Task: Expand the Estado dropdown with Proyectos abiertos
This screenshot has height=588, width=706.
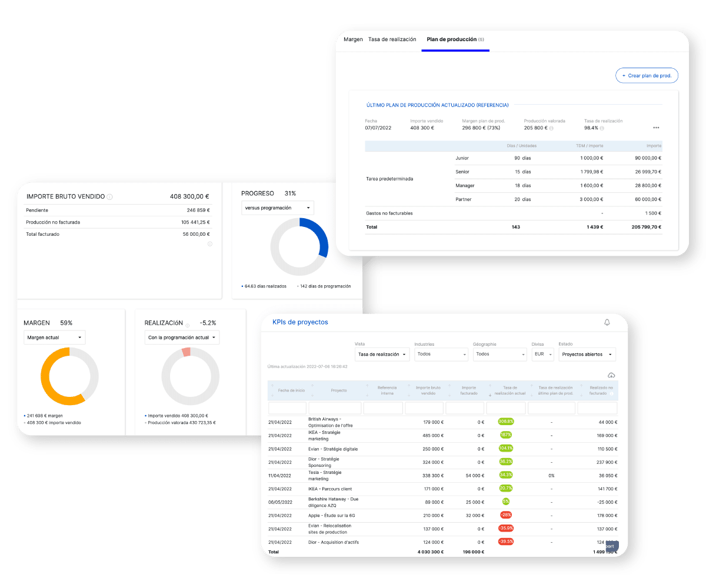Action: click(587, 355)
